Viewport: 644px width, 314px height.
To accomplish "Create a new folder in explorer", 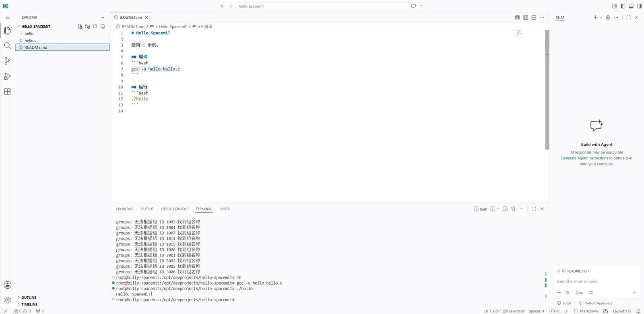I will point(88,27).
